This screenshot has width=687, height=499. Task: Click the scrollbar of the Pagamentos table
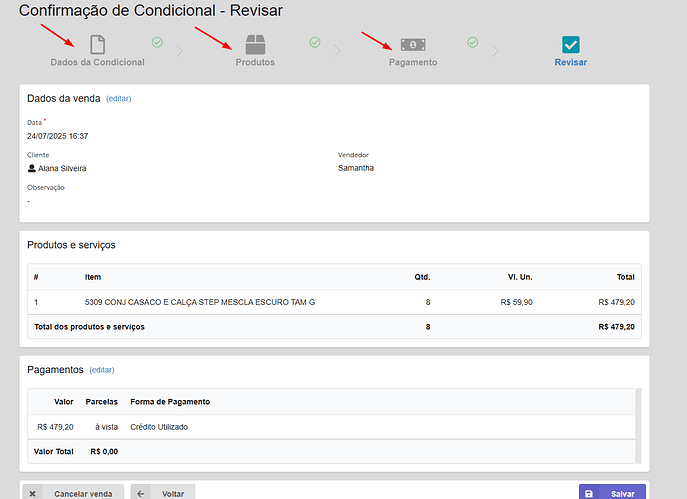tap(638, 425)
